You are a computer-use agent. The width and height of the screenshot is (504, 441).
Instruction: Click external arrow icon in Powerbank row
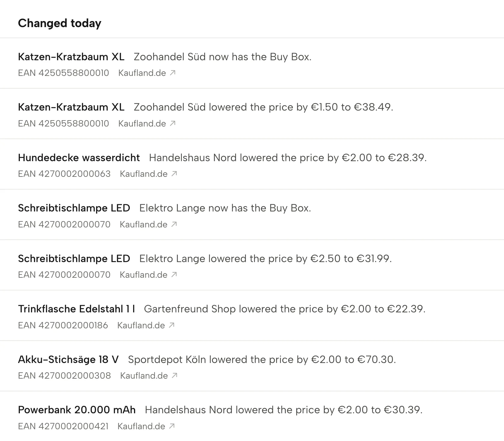coord(172,426)
